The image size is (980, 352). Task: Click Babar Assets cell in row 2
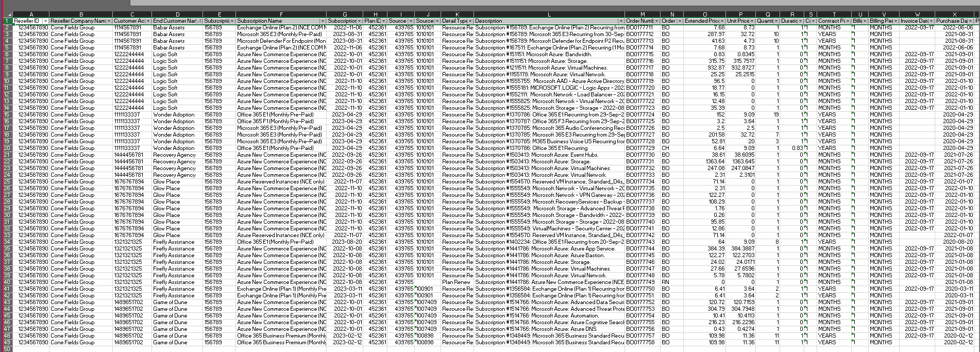[177, 27]
